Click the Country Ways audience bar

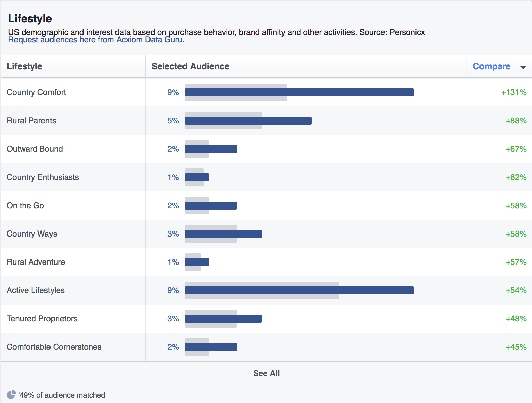223,234
